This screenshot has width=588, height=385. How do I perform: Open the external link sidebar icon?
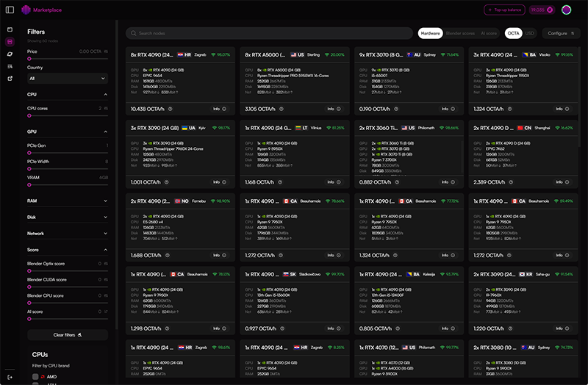pyautogui.click(x=10, y=79)
